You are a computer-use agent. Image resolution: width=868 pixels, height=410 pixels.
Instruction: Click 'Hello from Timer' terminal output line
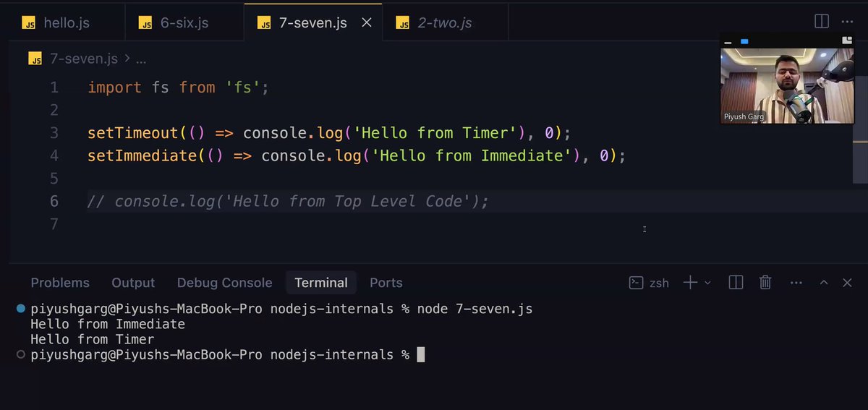pyautogui.click(x=93, y=339)
